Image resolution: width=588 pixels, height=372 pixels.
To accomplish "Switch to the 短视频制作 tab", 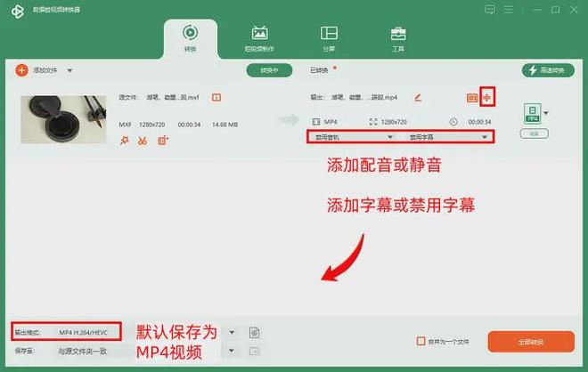I will point(259,38).
